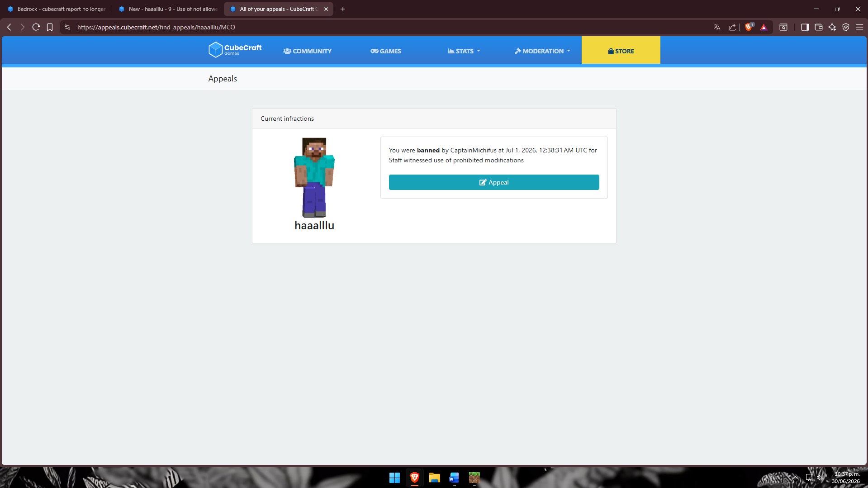Open the Brave VPN shield icon
Image resolution: width=868 pixels, height=488 pixels.
[846, 27]
